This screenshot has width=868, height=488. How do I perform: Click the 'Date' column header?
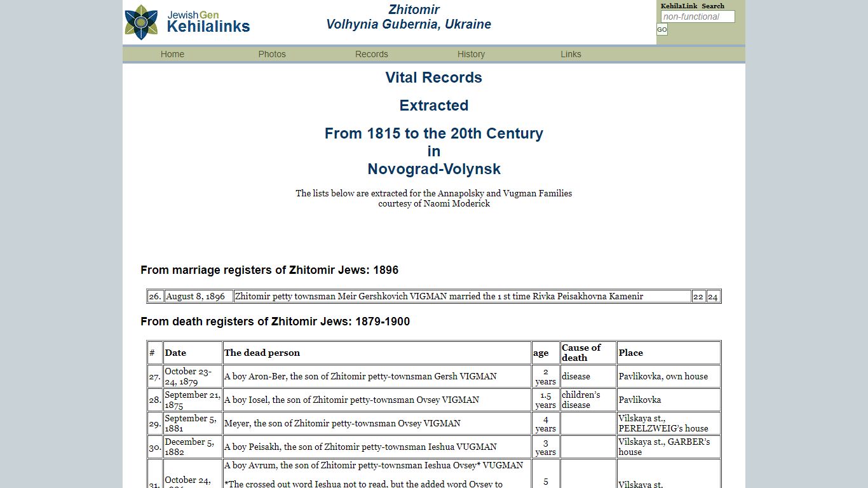pyautogui.click(x=193, y=353)
